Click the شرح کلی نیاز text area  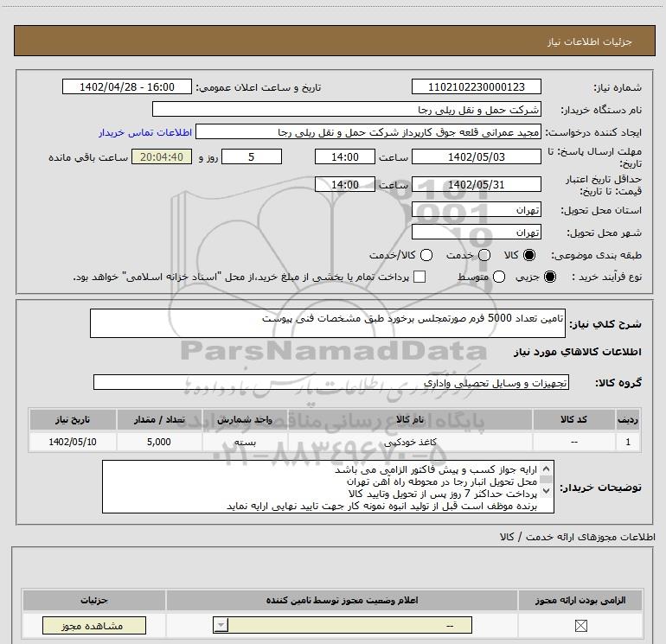pyautogui.click(x=328, y=323)
